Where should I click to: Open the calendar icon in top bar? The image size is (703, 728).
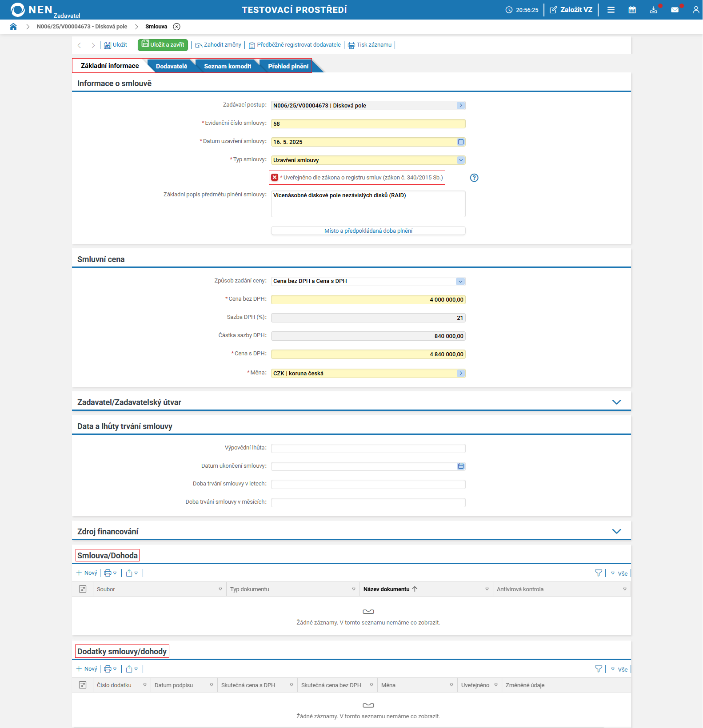click(x=632, y=10)
